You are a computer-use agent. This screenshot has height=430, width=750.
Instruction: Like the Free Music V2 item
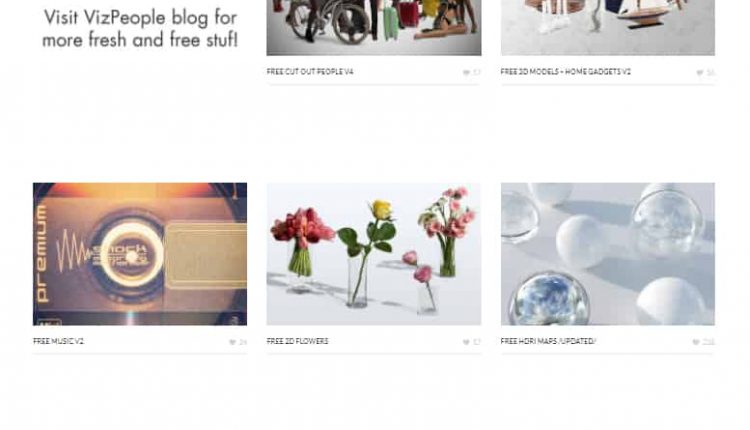click(232, 342)
